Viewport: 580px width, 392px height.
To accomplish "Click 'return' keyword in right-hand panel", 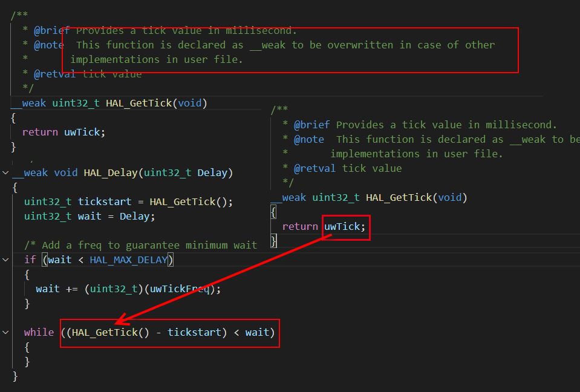I will pyautogui.click(x=300, y=226).
